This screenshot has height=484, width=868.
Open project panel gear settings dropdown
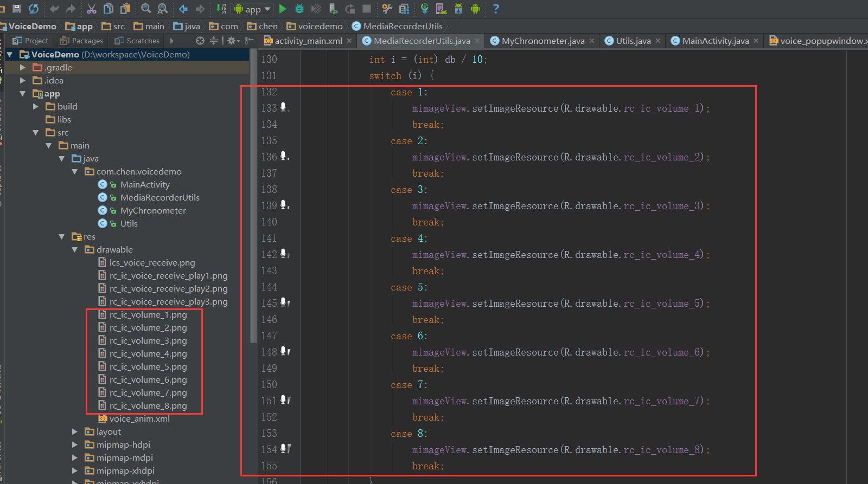233,41
